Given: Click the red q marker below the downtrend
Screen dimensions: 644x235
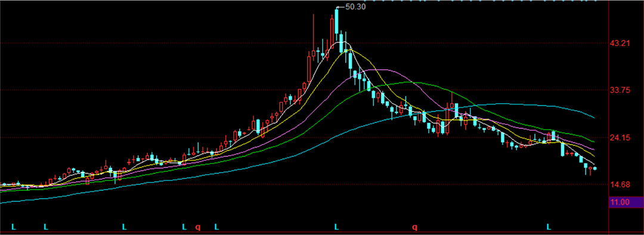Looking at the screenshot, I should (x=415, y=227).
